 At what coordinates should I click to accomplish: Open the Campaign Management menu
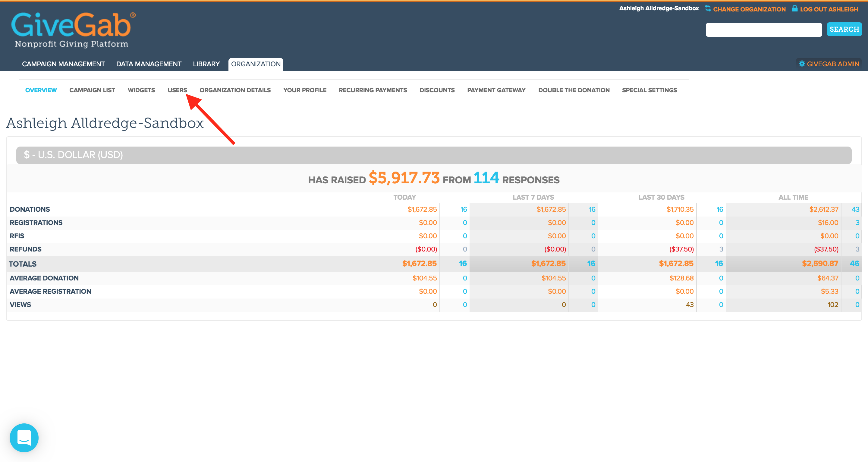point(63,64)
